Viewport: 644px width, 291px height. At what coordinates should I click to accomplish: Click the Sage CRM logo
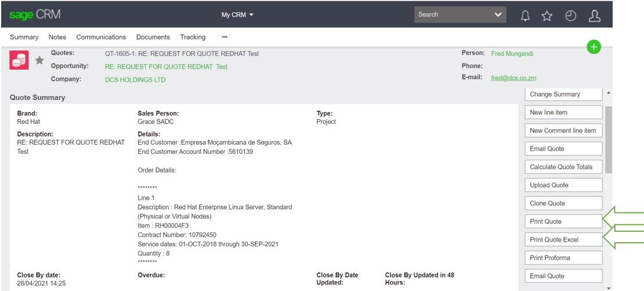tap(34, 15)
